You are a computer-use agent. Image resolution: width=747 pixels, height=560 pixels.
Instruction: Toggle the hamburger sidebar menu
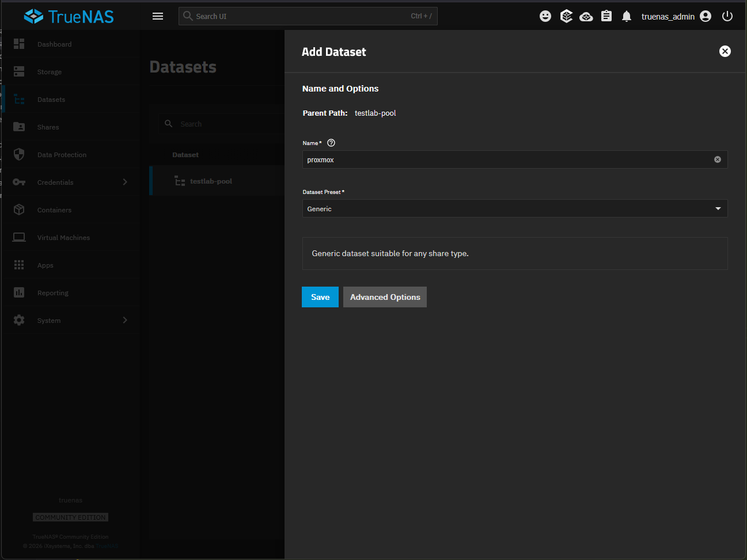[x=158, y=16]
